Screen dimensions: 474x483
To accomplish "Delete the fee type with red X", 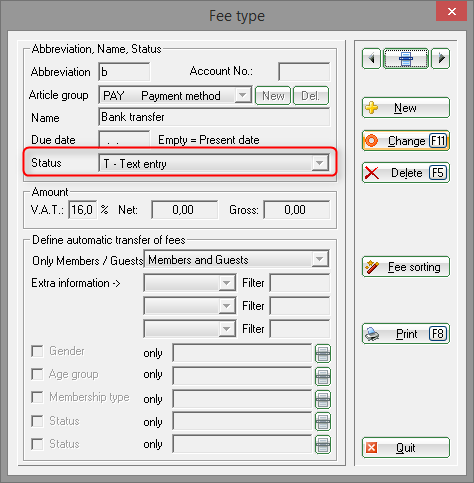I will [406, 173].
